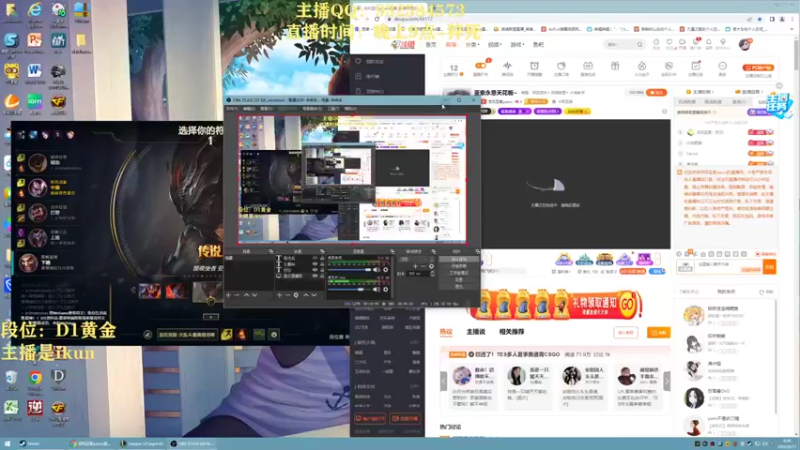Image resolution: width=800 pixels, height=450 pixels.
Task: Click the Douyu search magnifier icon
Action: 640,44
